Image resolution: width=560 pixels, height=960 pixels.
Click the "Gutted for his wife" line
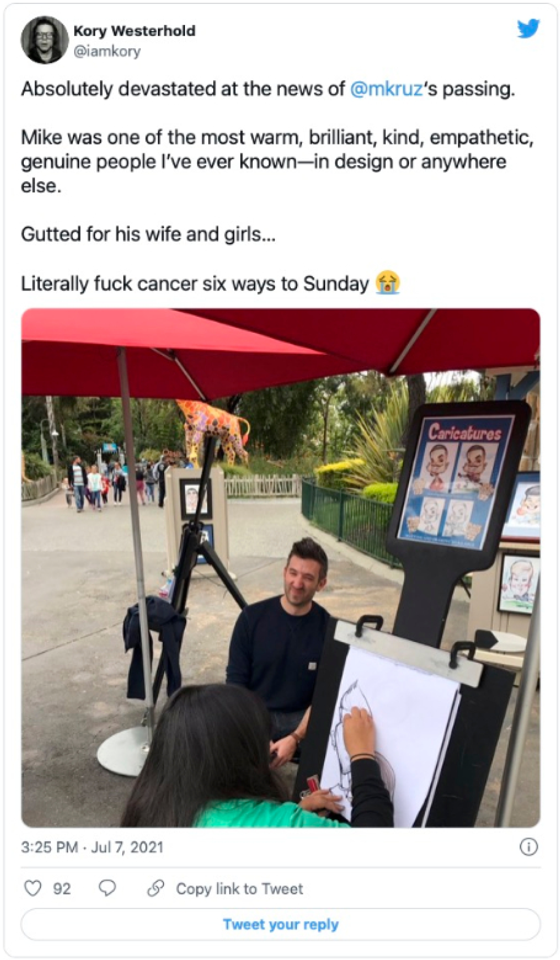(148, 234)
